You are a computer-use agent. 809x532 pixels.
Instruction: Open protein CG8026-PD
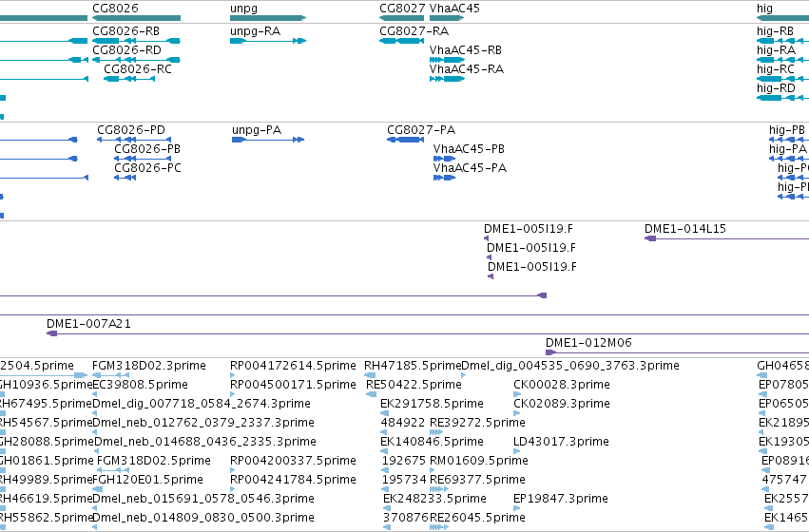(131, 130)
